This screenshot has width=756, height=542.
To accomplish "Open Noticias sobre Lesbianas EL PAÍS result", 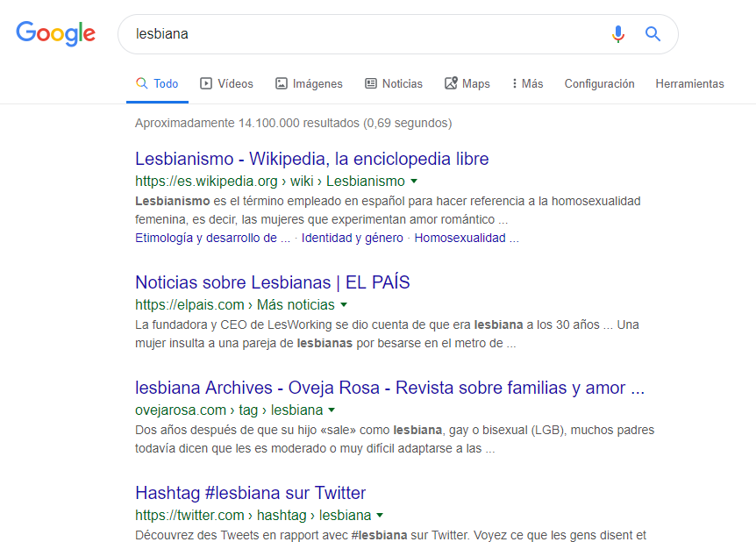I will [x=272, y=282].
